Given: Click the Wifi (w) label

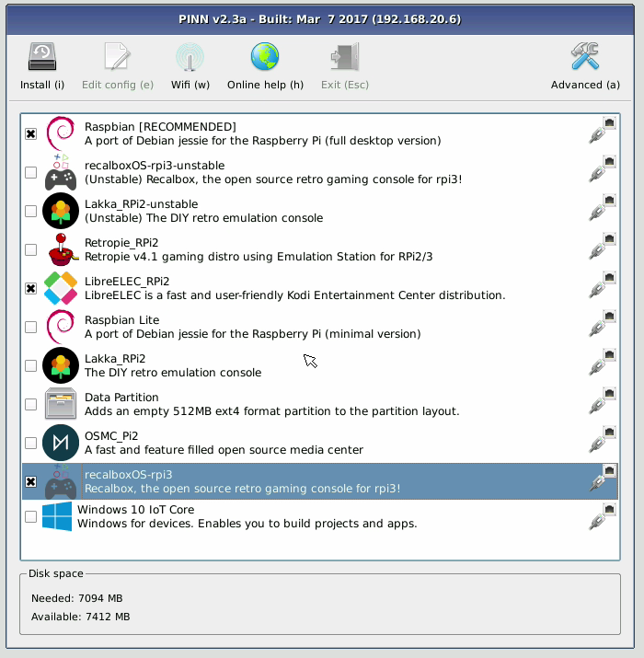Looking at the screenshot, I should 190,86.
